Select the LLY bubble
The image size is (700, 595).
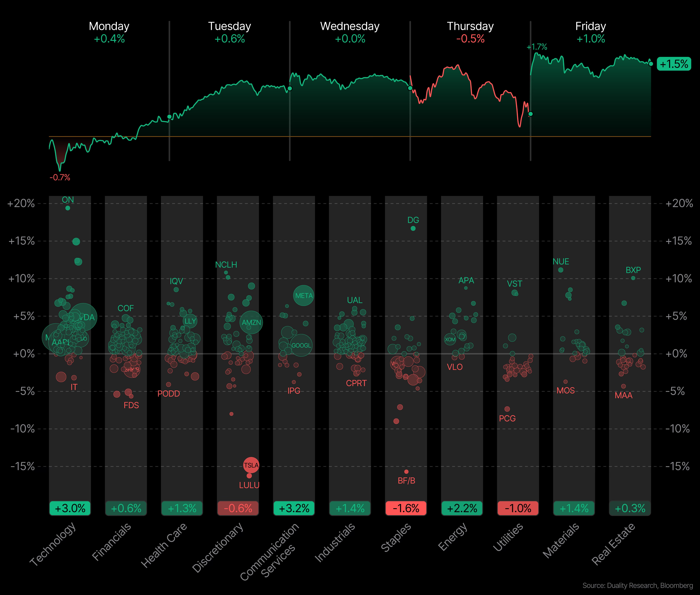click(190, 321)
